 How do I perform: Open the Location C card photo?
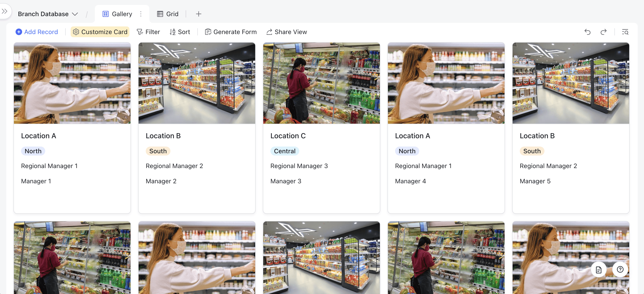pos(321,83)
